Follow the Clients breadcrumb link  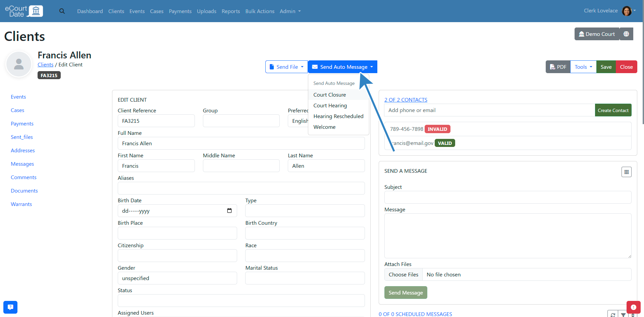[x=45, y=64]
